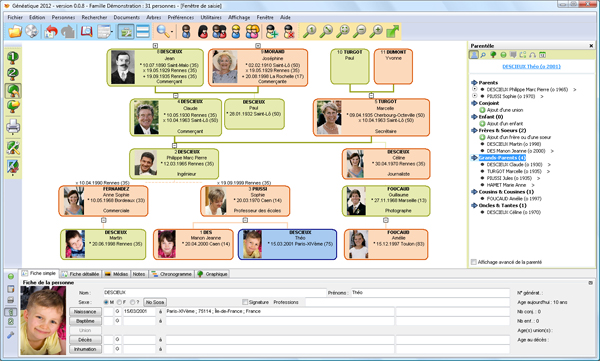600x361 pixels.
Task: Open a genealogy file via the folder icon
Action: (x=15, y=31)
